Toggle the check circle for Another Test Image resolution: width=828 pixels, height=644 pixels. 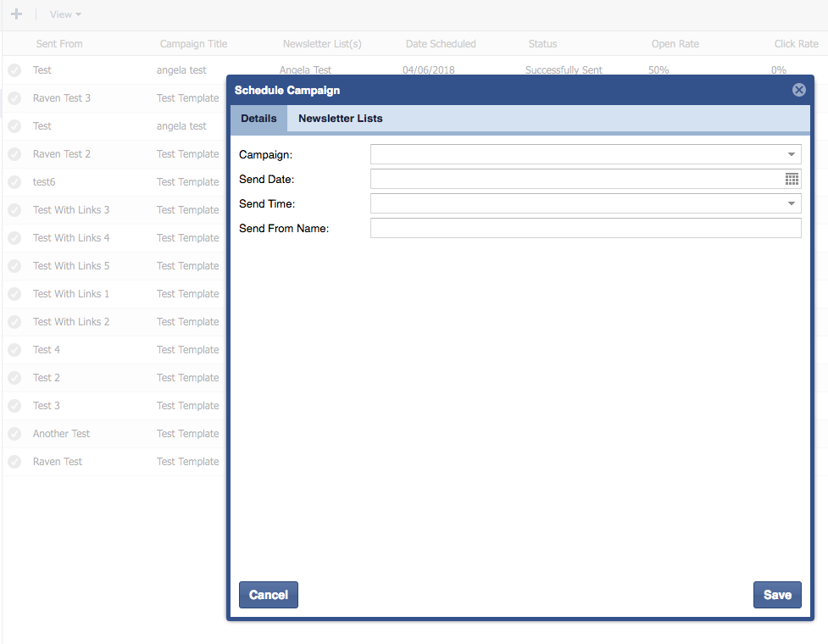pos(14,434)
